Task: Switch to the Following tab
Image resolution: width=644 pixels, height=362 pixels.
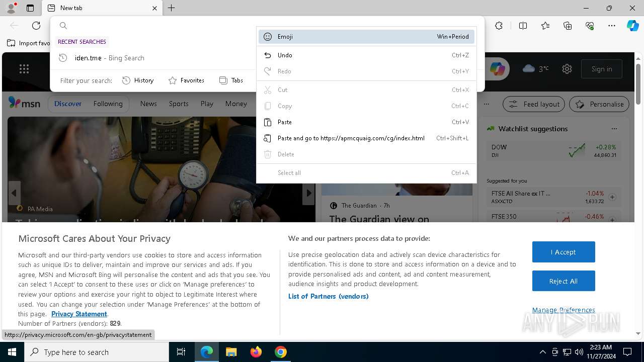Action: click(108, 104)
